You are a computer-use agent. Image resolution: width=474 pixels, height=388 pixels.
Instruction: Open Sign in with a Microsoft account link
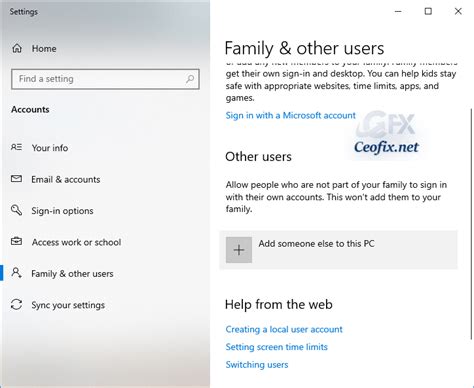pyautogui.click(x=290, y=115)
